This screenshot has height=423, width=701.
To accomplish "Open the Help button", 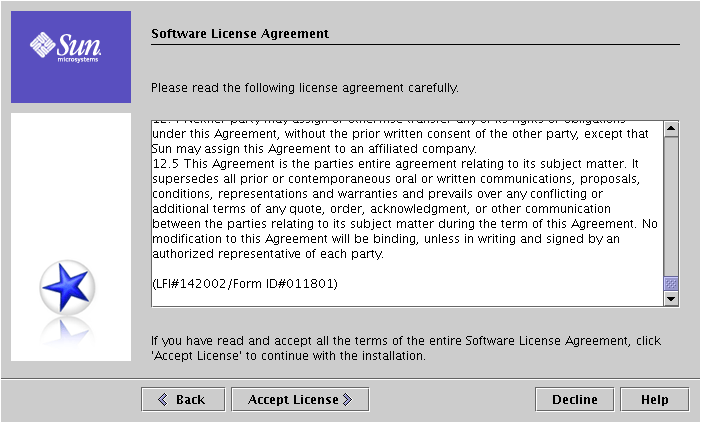I will tap(655, 399).
